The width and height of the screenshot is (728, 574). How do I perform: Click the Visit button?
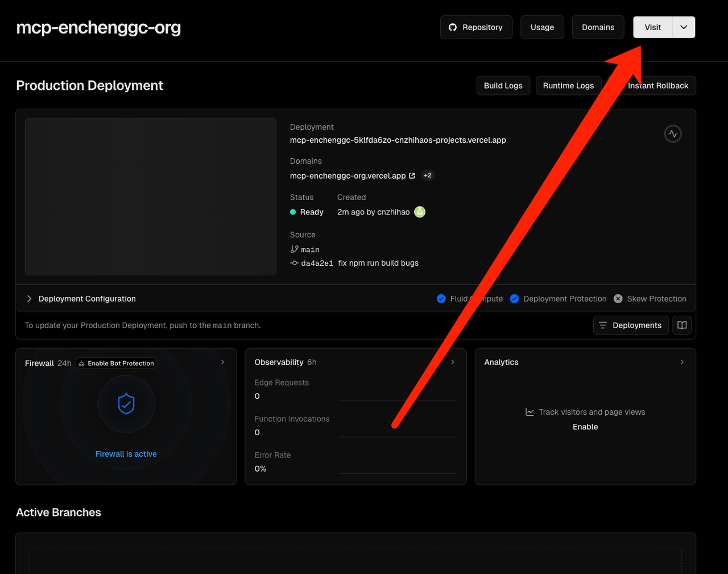tap(652, 27)
